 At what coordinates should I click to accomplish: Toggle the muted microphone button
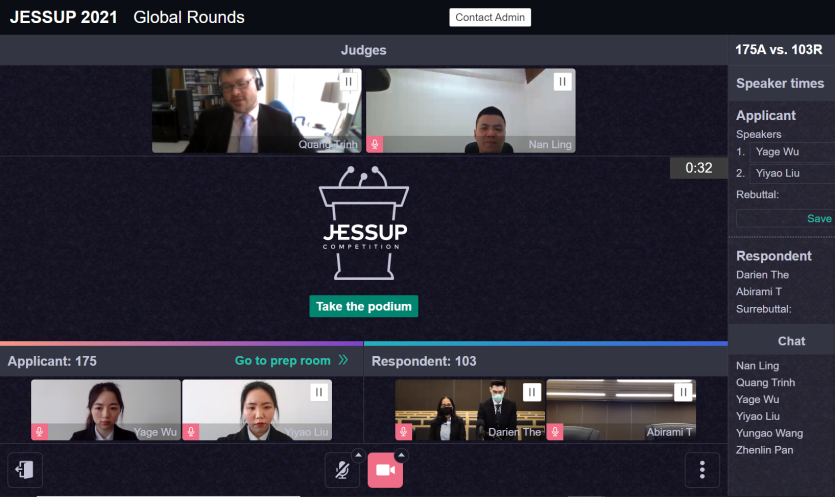[x=342, y=469]
